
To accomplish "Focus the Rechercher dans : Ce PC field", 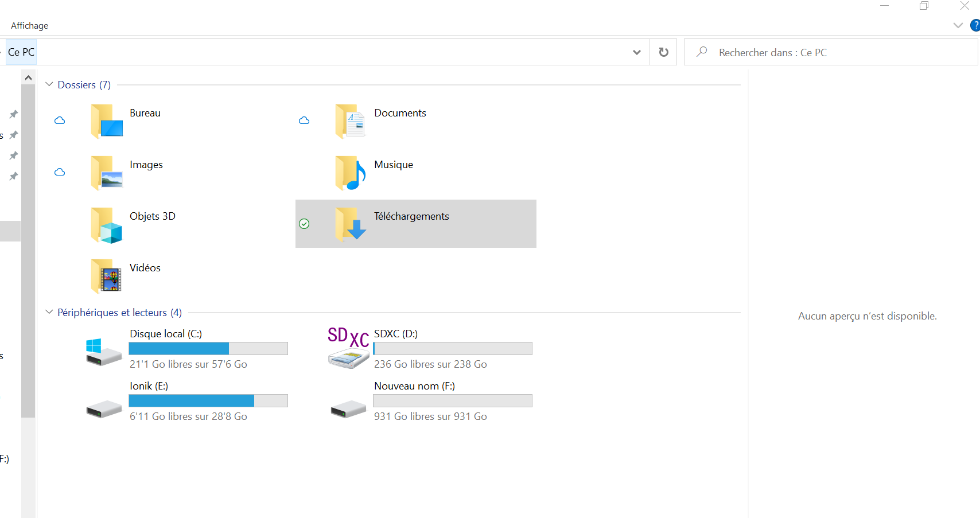I will coord(831,52).
